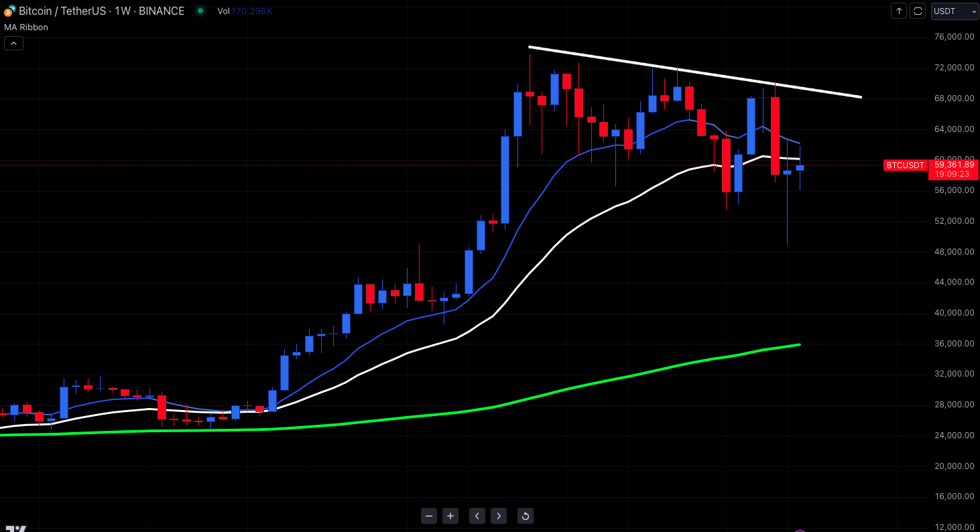Zoom in the chart with plus button
Viewport: 980px width, 532px height.
click(x=450, y=516)
